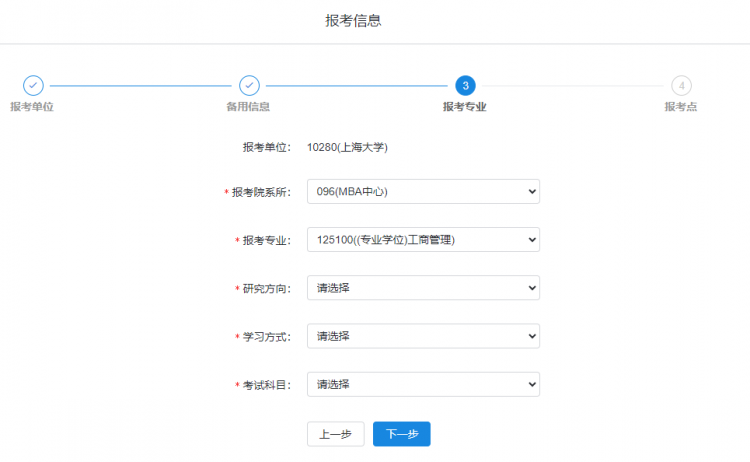Click the step 4 circle for 报考点
The height and width of the screenshot is (462, 750).
(682, 86)
